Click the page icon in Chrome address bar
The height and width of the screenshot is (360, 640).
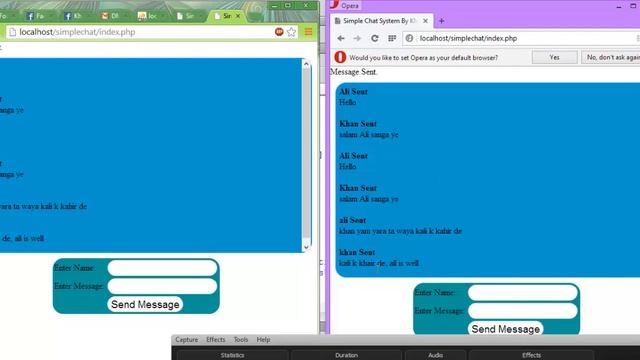tap(13, 32)
